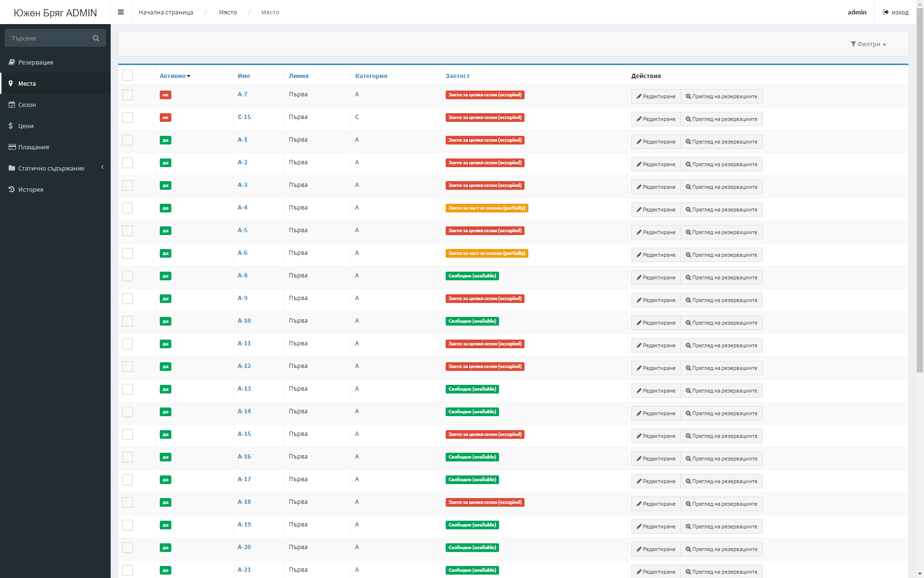Viewport: 924px width, 578px height.
Task: Click the search magnifier icon in sidebar
Action: (96, 39)
